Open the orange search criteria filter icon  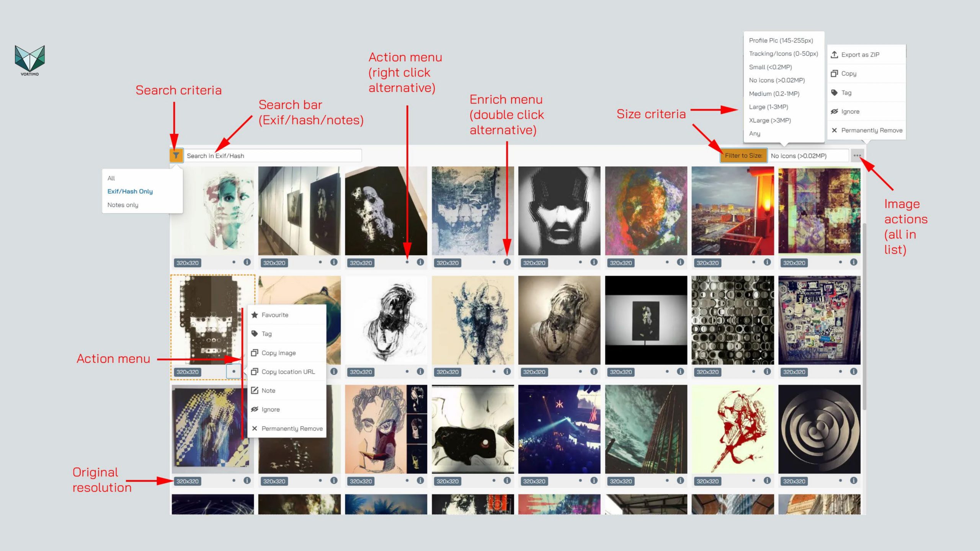pos(176,155)
